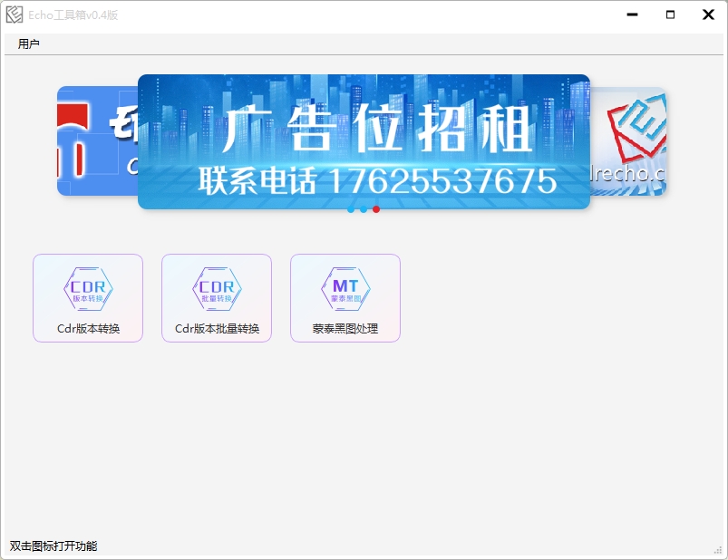Screen dimensions: 728x560
Task: Select the CDR 版本转换 hexagon icon
Action: tap(87, 287)
